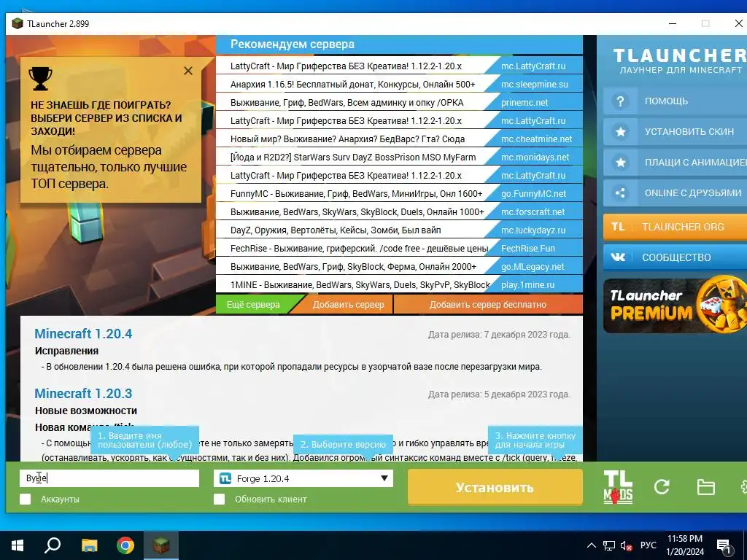Open the TL Mods icon
The image size is (747, 560).
click(618, 487)
